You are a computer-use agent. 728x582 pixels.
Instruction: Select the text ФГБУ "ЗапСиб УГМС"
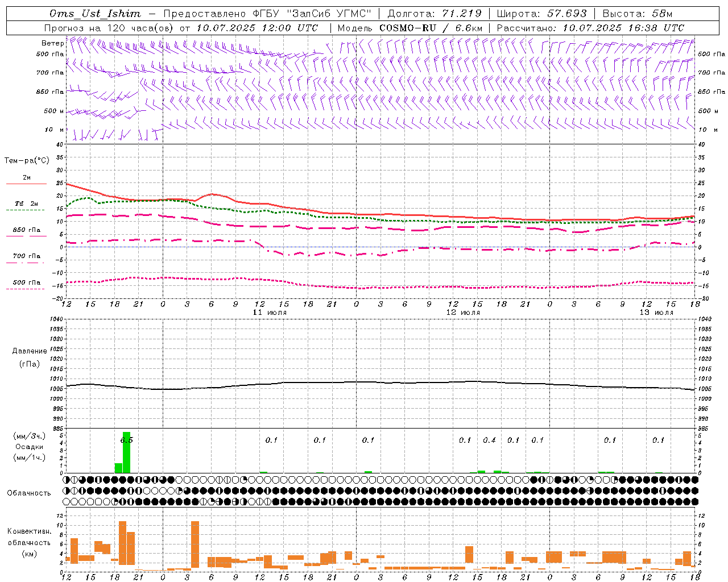pyautogui.click(x=312, y=14)
